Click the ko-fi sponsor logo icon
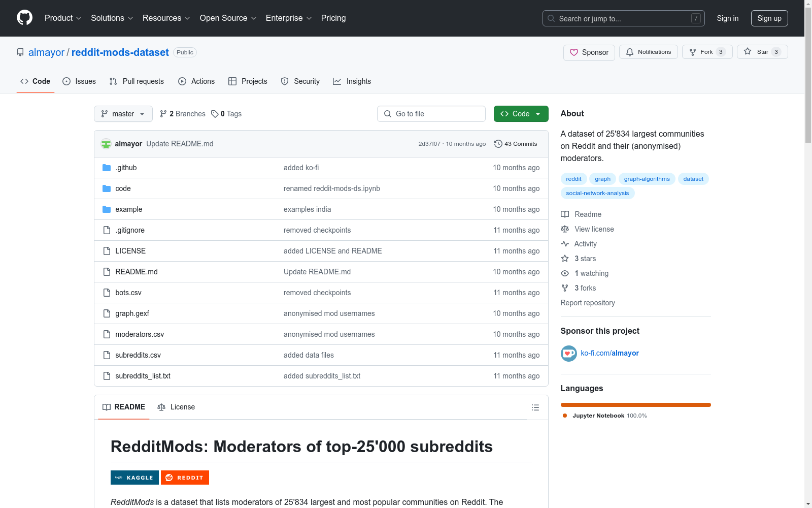The width and height of the screenshot is (812, 508). pyautogui.click(x=568, y=354)
